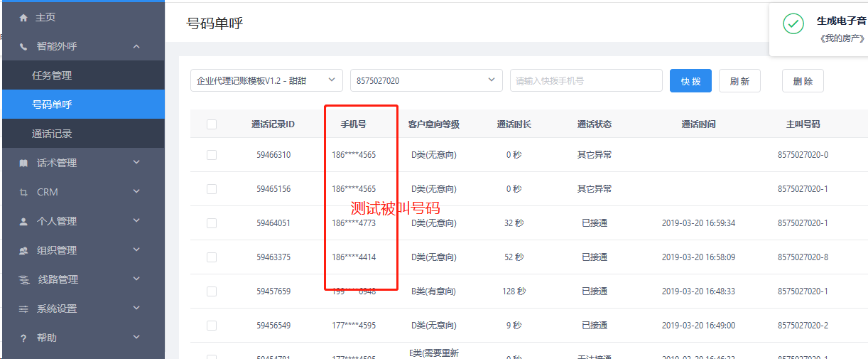Open the 话术管理 menu item
The image size is (868, 359).
click(x=82, y=163)
